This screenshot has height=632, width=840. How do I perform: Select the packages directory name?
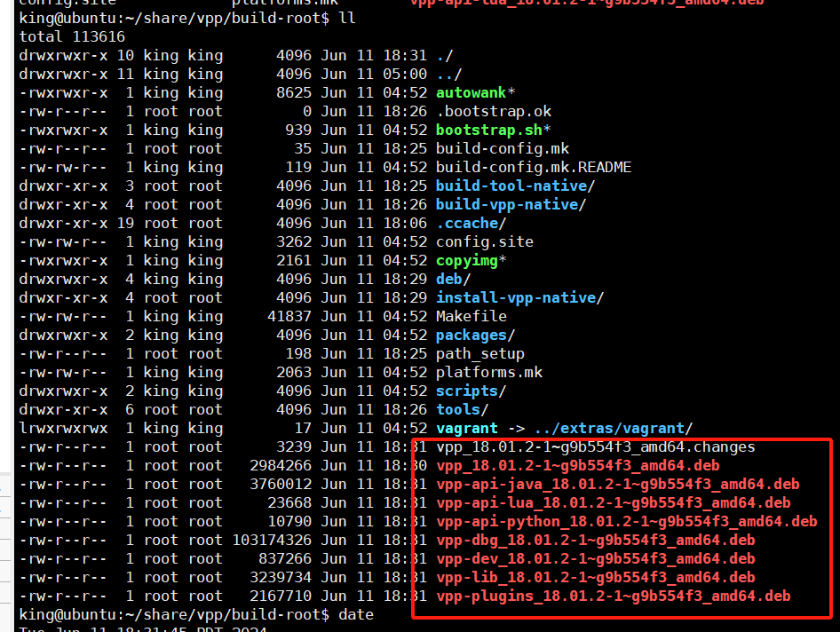pyautogui.click(x=472, y=336)
